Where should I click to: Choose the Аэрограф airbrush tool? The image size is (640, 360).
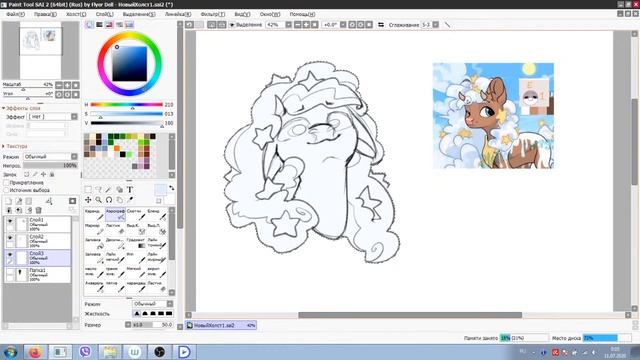115,214
